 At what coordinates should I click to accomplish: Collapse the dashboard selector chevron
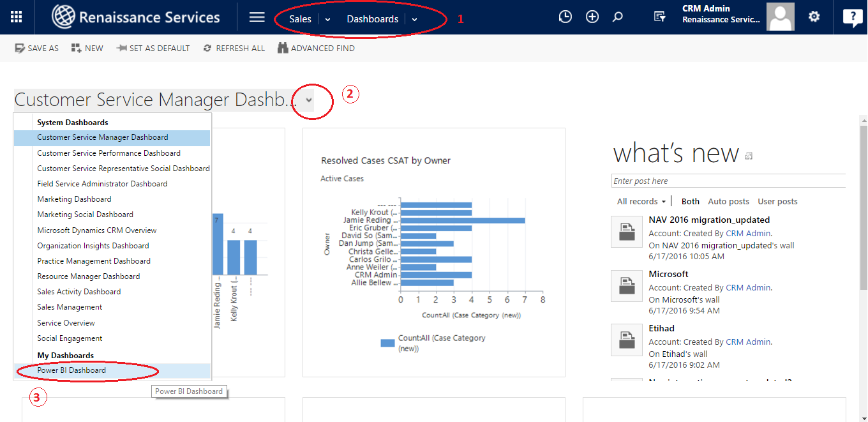pos(309,100)
